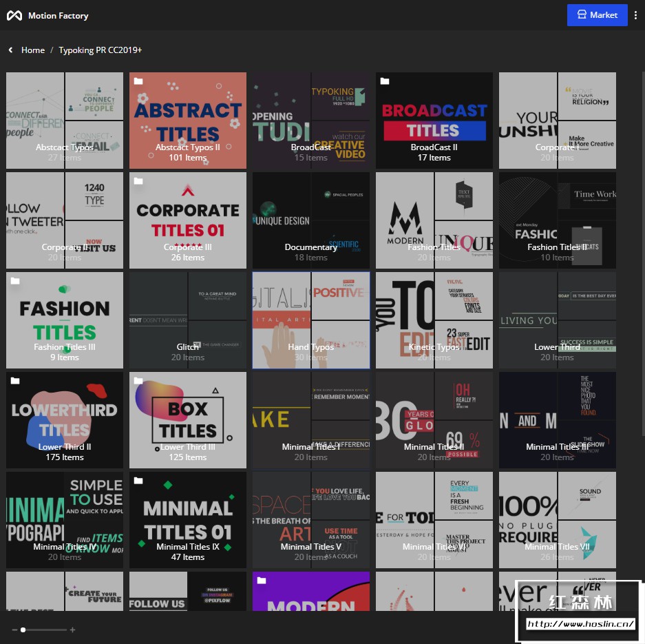Click folder icon on Minimal Titles IX
This screenshot has height=644, width=645.
pos(138,481)
